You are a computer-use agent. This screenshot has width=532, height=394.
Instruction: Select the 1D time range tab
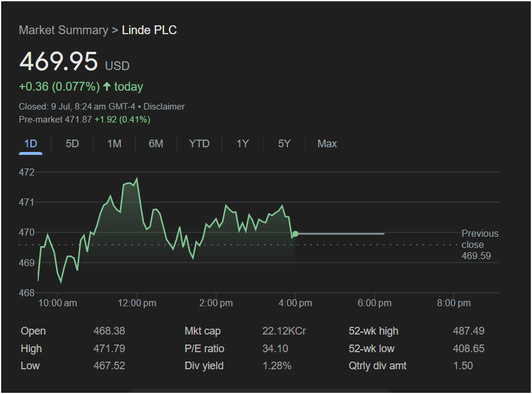(x=31, y=144)
